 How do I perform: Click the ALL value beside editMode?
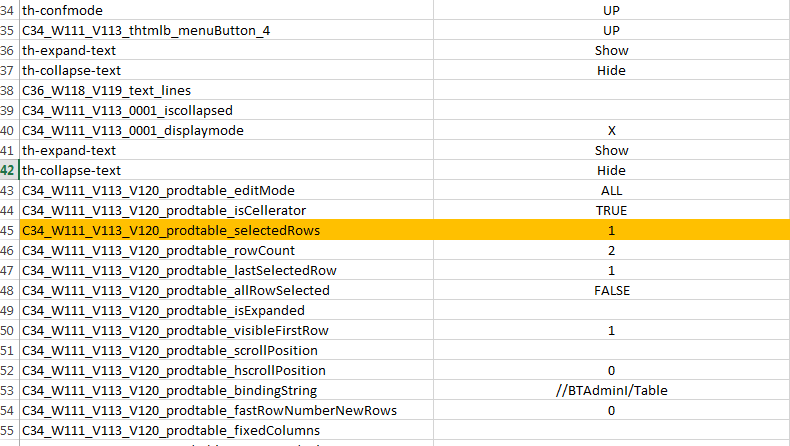(x=612, y=190)
